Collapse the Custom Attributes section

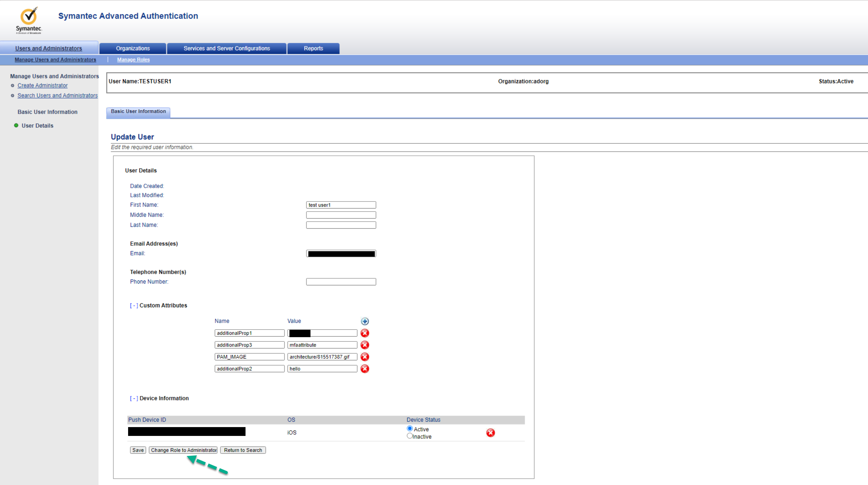(134, 305)
